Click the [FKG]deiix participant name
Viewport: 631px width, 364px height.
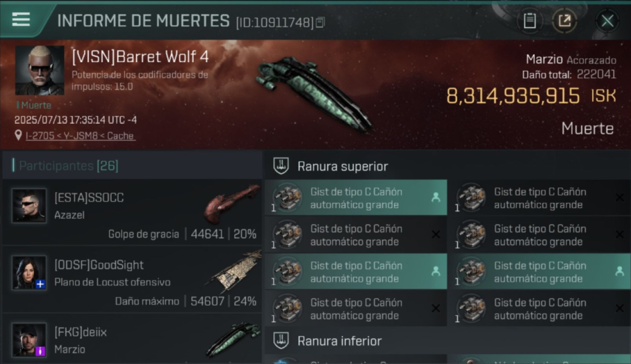(81, 332)
